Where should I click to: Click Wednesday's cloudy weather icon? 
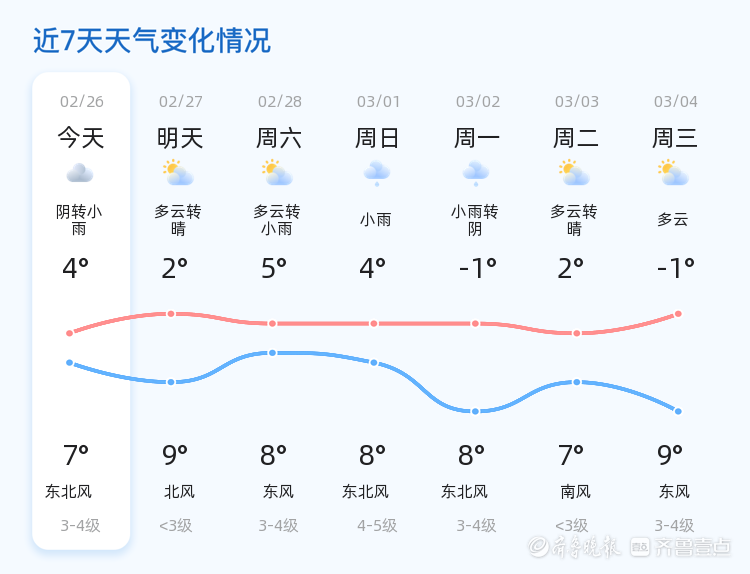click(x=673, y=173)
